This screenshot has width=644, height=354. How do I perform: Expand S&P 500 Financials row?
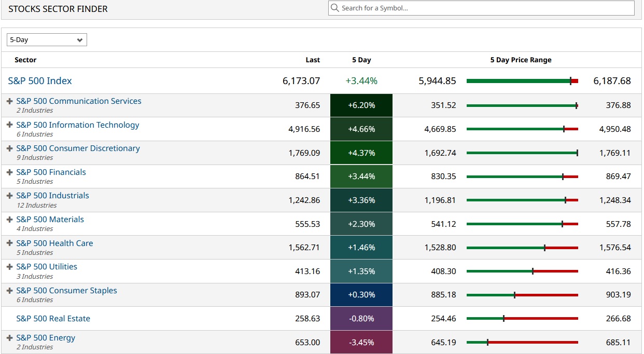(x=9, y=172)
